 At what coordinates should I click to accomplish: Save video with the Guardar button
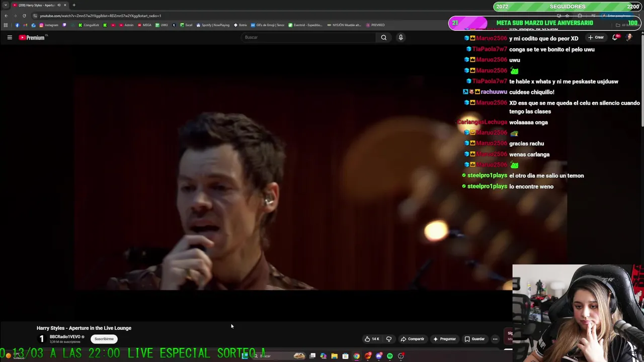pyautogui.click(x=474, y=339)
